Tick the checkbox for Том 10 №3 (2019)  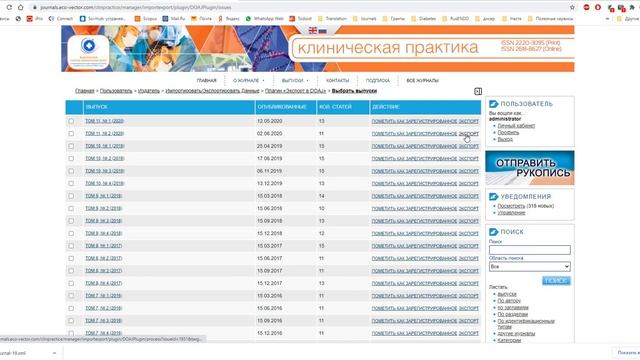coord(71,171)
